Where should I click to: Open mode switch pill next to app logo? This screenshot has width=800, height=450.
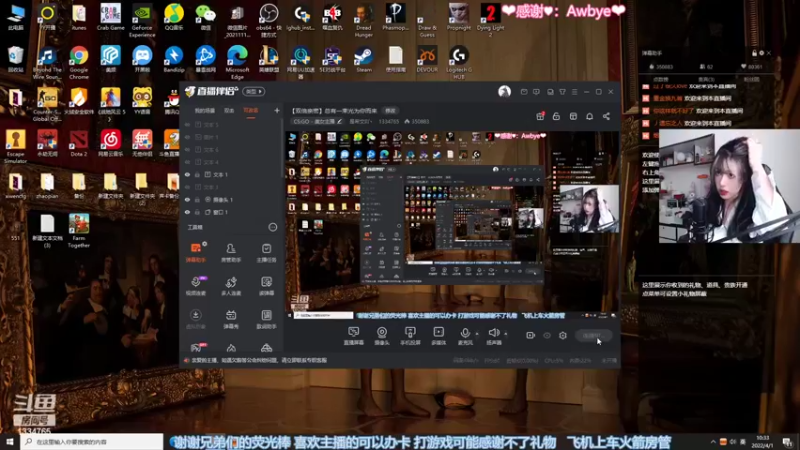click(x=254, y=91)
